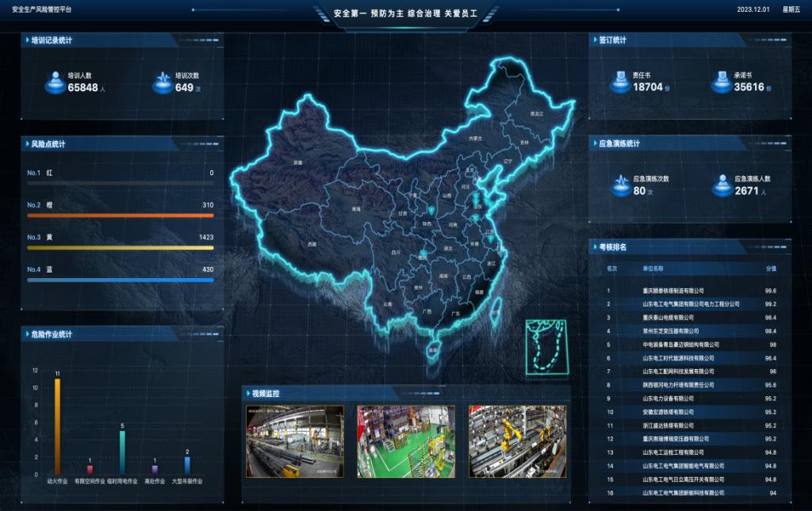
Task: Click the orange 橙 risk progress bar
Action: tap(119, 215)
